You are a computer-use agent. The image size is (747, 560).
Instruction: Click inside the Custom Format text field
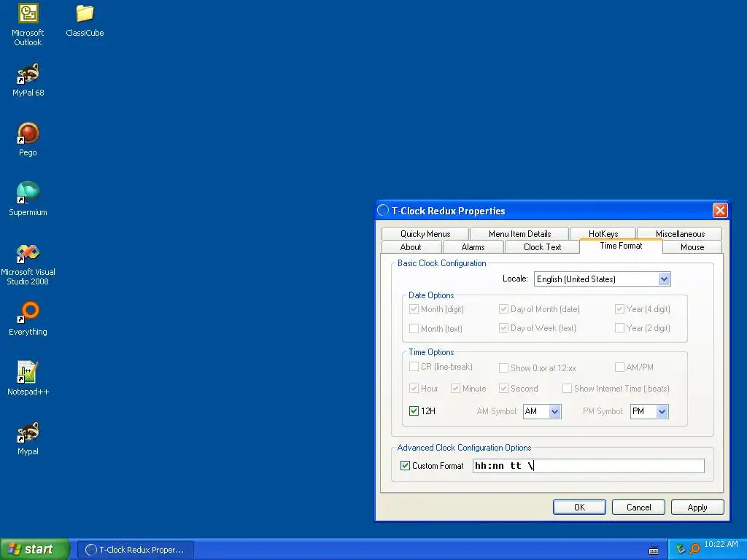pyautogui.click(x=589, y=466)
